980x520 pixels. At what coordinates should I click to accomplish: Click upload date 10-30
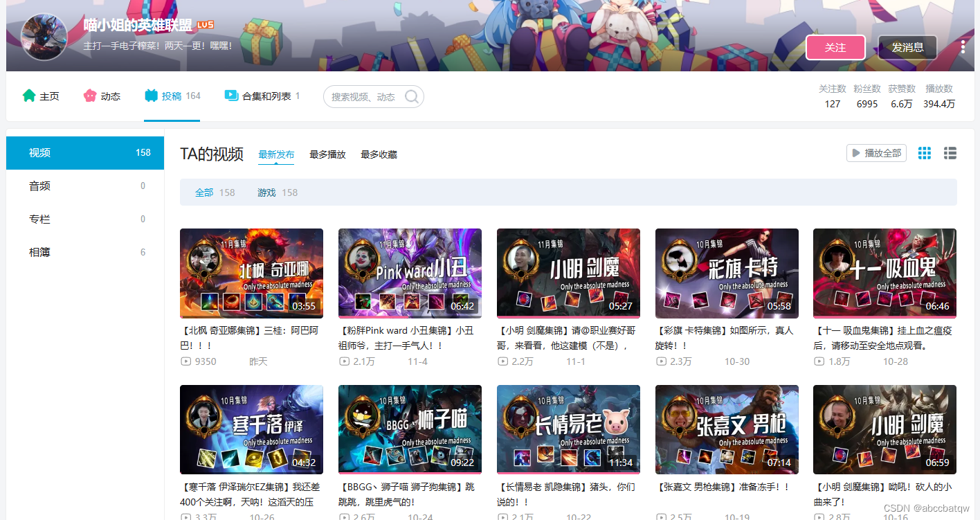(x=737, y=361)
